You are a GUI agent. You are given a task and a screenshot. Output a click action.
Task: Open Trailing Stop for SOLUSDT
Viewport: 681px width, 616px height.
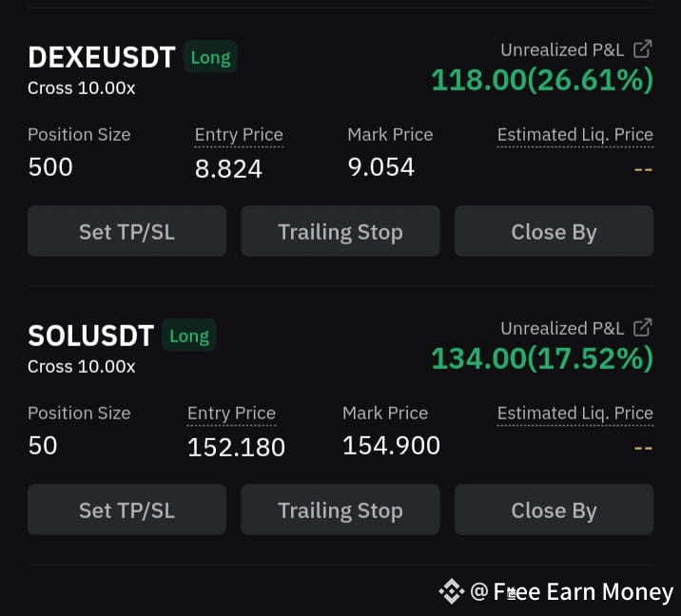click(340, 510)
